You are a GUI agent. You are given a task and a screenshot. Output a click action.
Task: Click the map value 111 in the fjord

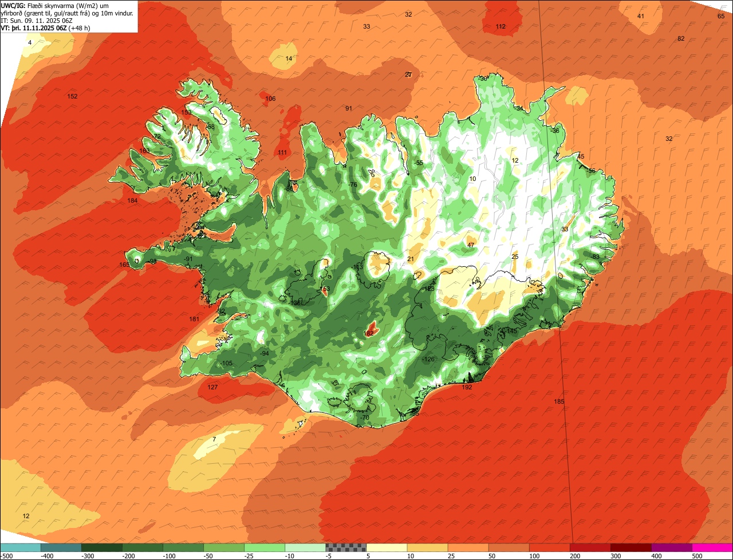282,152
